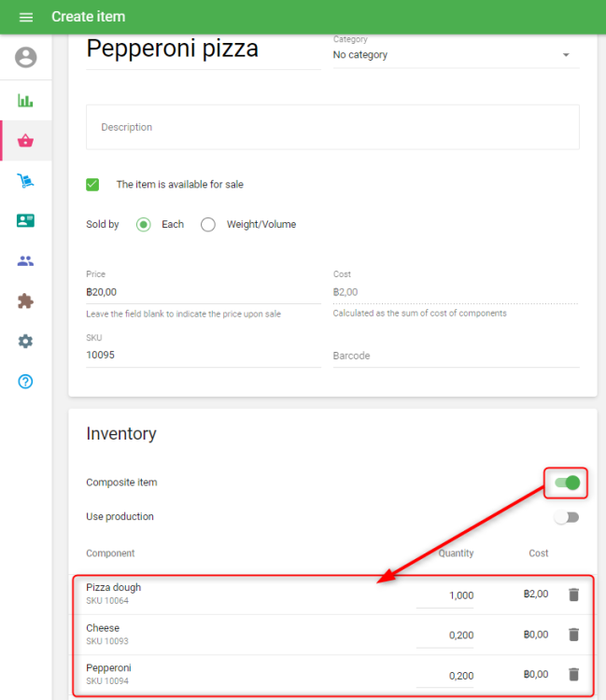Open the settings gear icon
Image resolution: width=606 pixels, height=700 pixels.
click(25, 342)
